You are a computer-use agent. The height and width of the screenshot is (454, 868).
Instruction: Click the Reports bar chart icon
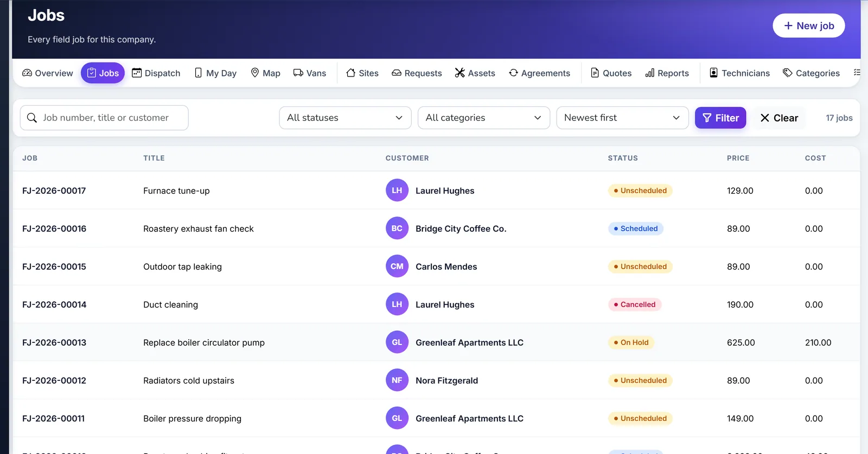click(650, 73)
